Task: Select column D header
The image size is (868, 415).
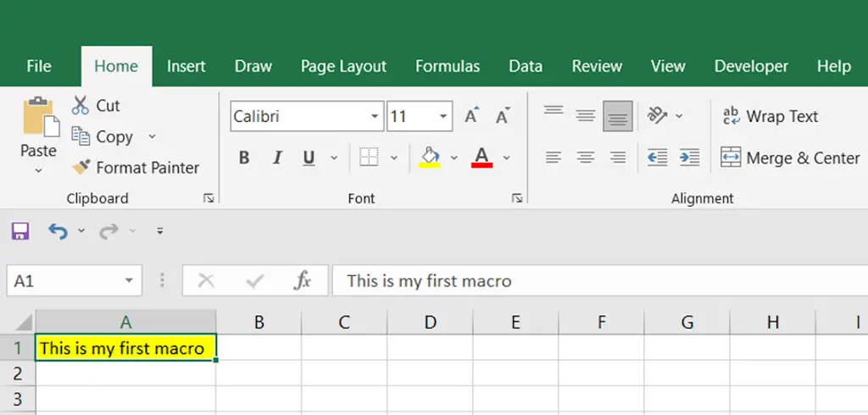Action: click(x=430, y=322)
